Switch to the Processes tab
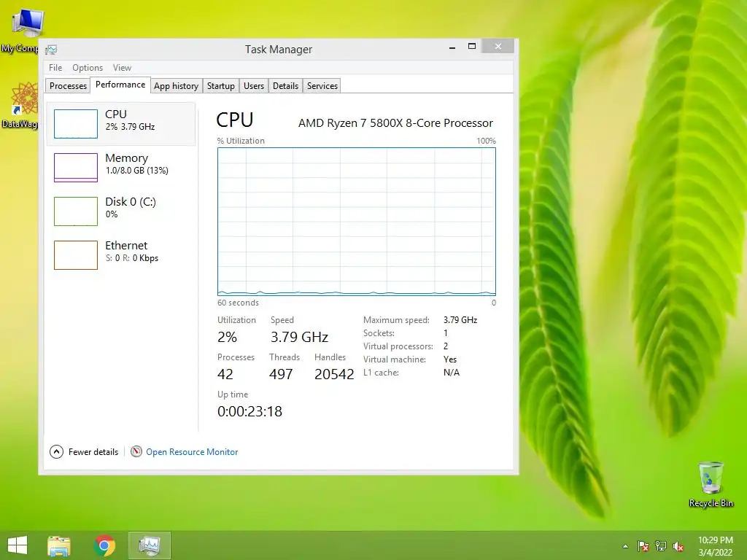Viewport: 747px width, 560px height. pyautogui.click(x=68, y=86)
